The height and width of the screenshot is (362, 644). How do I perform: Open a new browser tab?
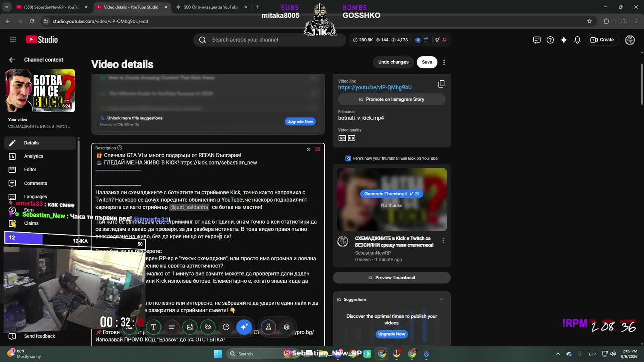click(x=258, y=7)
